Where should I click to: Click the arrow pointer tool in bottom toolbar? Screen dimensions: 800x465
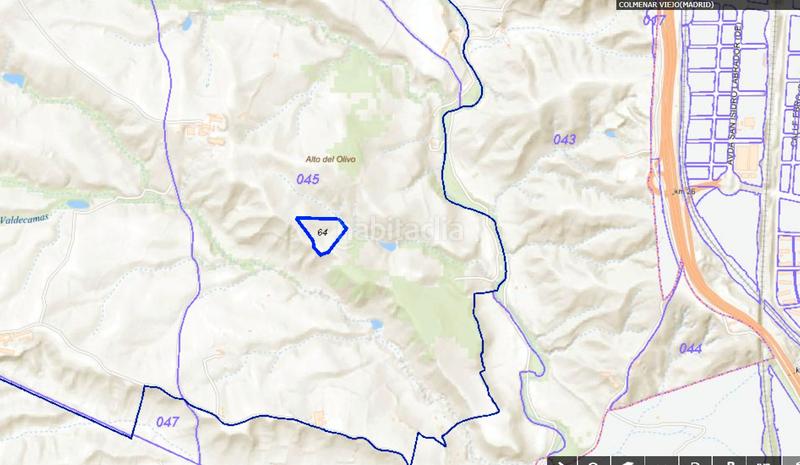(x=563, y=461)
